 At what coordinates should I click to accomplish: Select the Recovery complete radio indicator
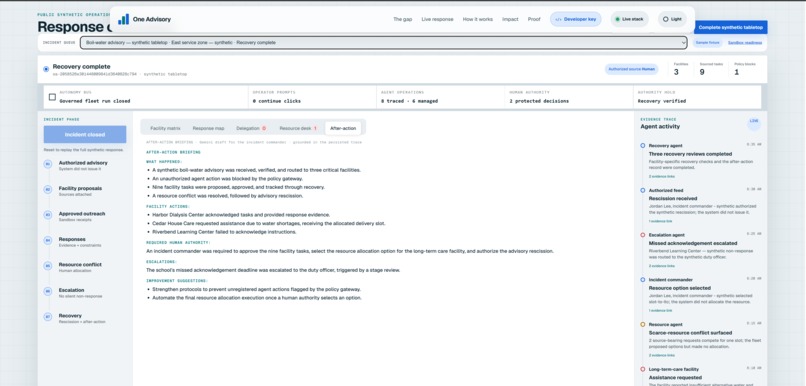click(46, 69)
